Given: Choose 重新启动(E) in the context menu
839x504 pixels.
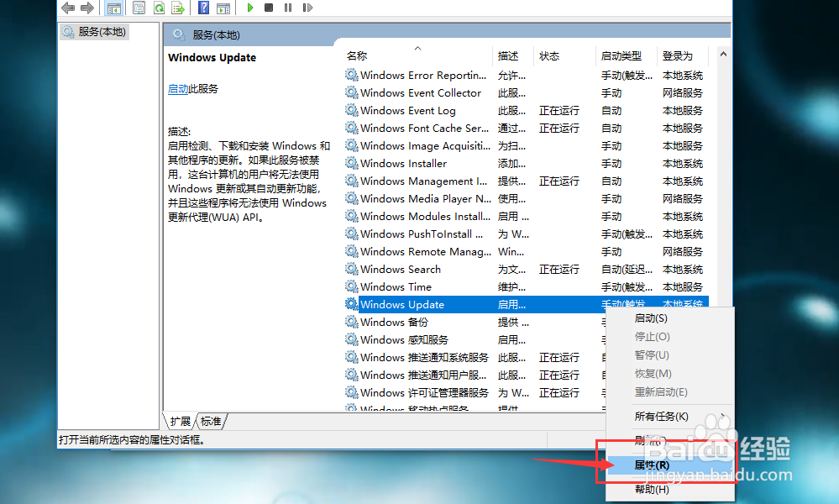Looking at the screenshot, I should (x=670, y=392).
